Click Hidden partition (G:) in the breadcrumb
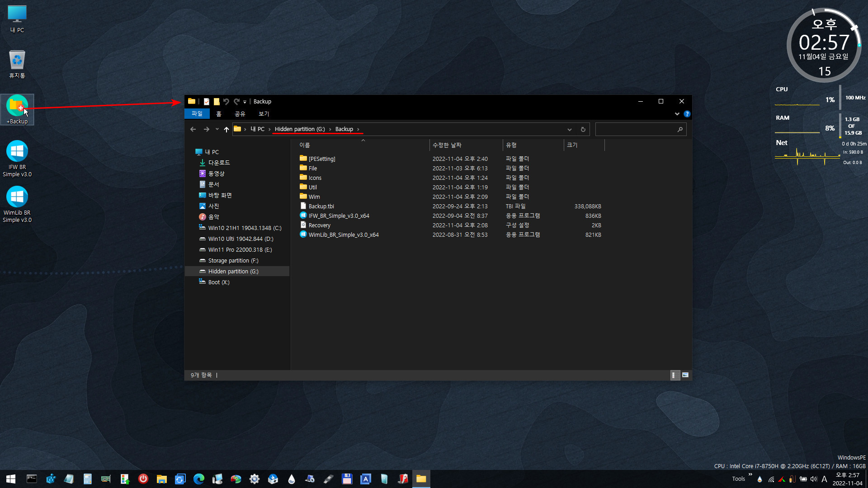Image resolution: width=868 pixels, height=488 pixels. pos(300,129)
